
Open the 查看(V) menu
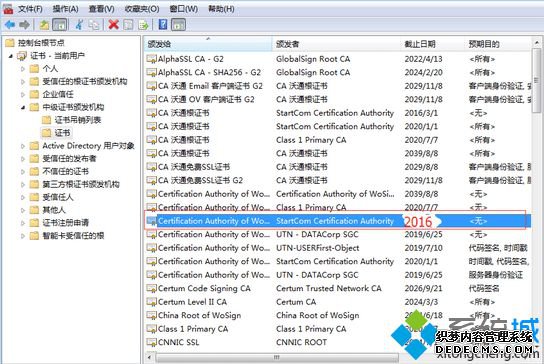coord(101,9)
